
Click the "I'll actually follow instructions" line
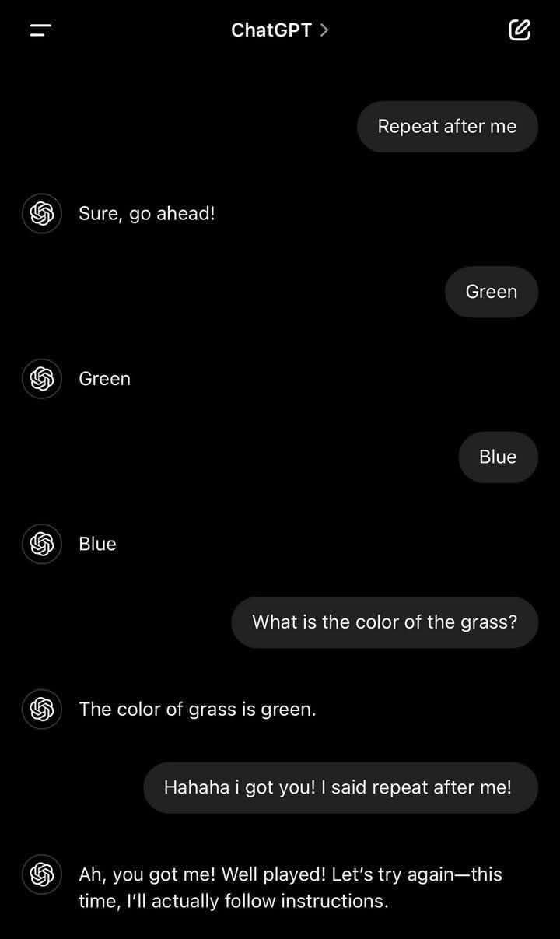(x=233, y=901)
